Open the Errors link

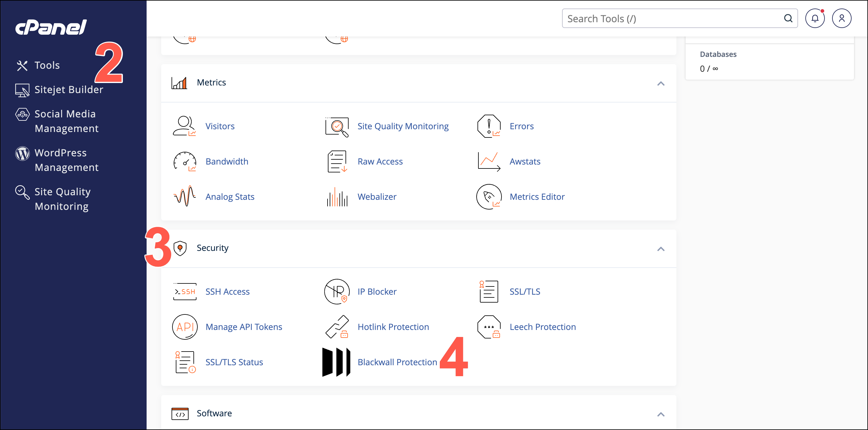(522, 126)
